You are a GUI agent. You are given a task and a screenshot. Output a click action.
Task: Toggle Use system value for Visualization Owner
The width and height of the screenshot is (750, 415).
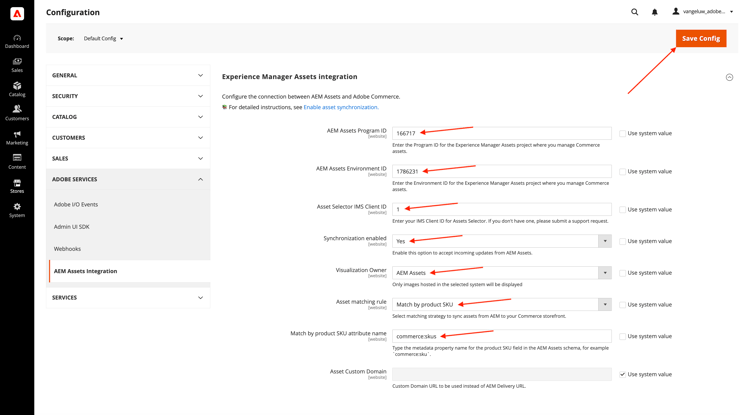622,273
